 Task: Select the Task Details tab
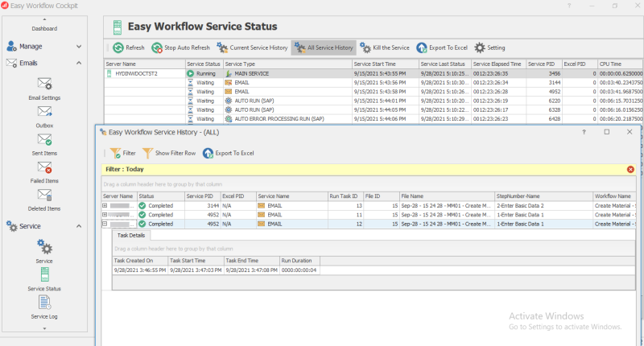[131, 235]
